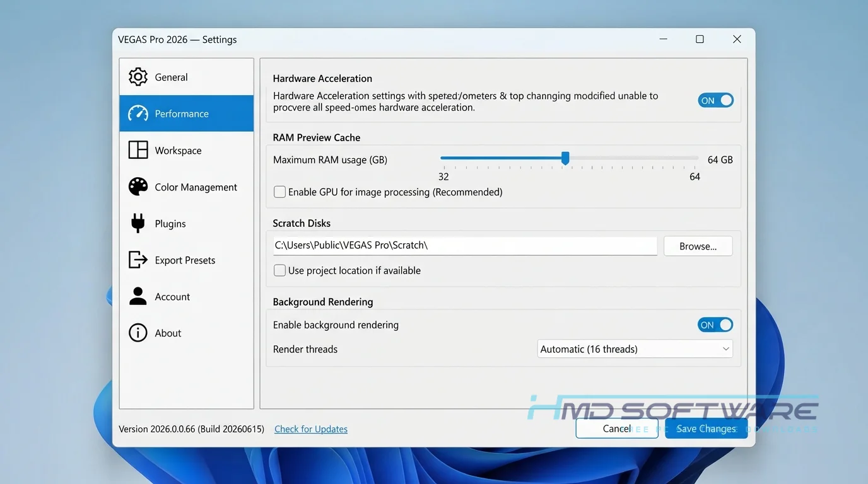Show the Account section label
The width and height of the screenshot is (868, 484).
(172, 297)
